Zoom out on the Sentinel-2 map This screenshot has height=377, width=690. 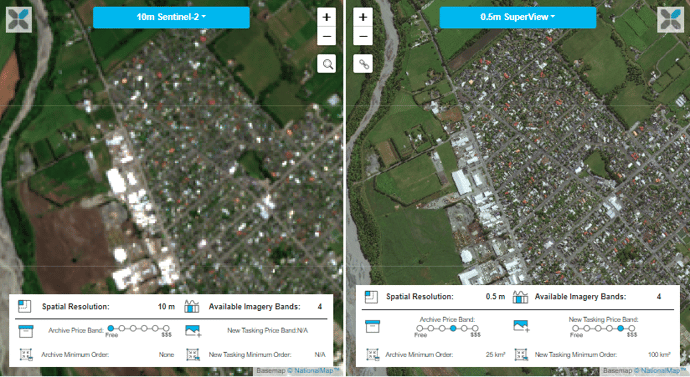(x=327, y=36)
